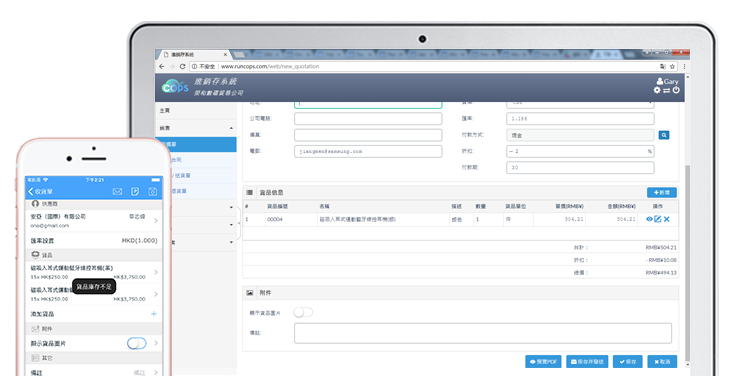The width and height of the screenshot is (738, 376).
Task: Delete item 00004 with the X icon
Action: 666,219
